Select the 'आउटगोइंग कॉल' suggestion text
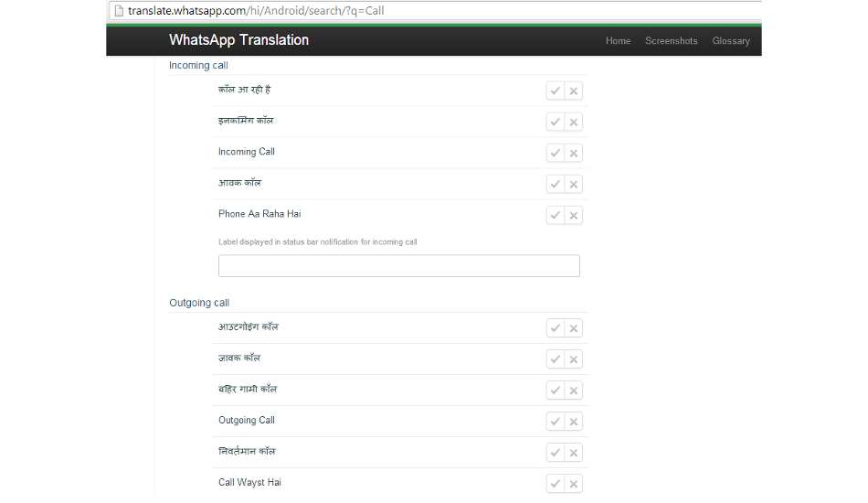The height and width of the screenshot is (503, 868). [x=248, y=326]
